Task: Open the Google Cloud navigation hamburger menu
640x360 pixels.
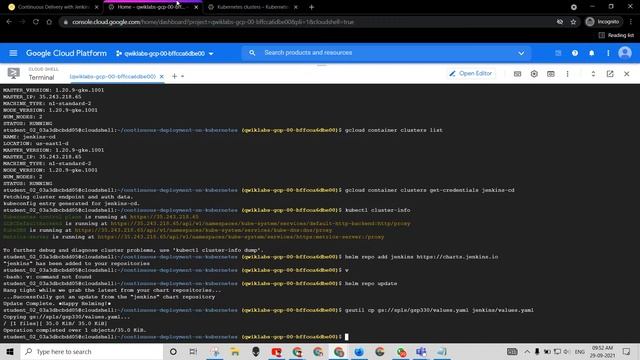Action: pyautogui.click(x=13, y=53)
